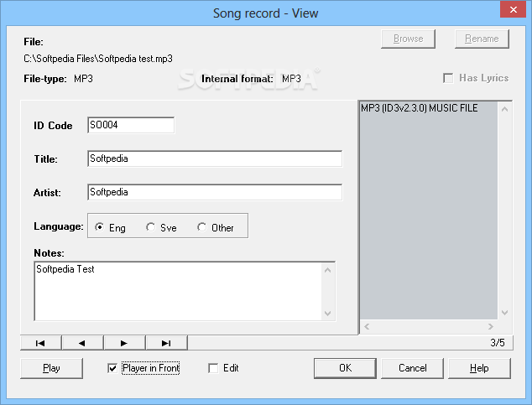Click the Browse button

(408, 39)
